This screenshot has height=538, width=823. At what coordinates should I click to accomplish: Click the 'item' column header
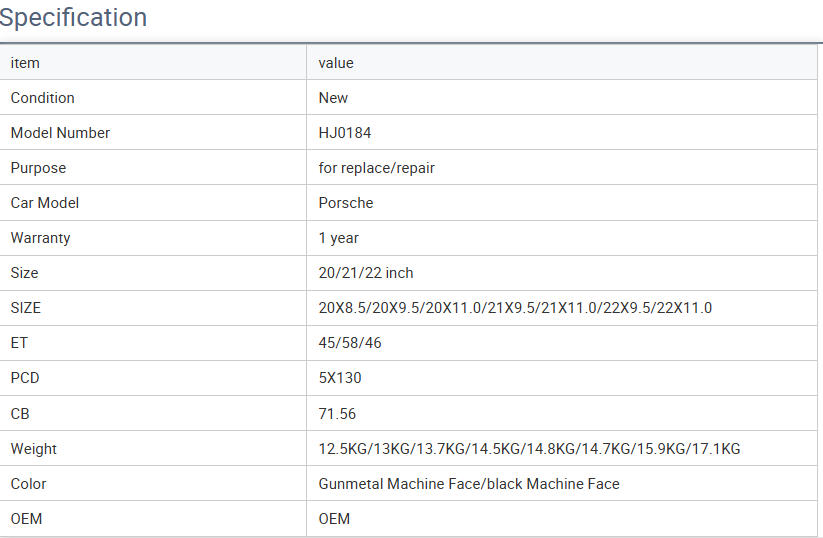25,63
